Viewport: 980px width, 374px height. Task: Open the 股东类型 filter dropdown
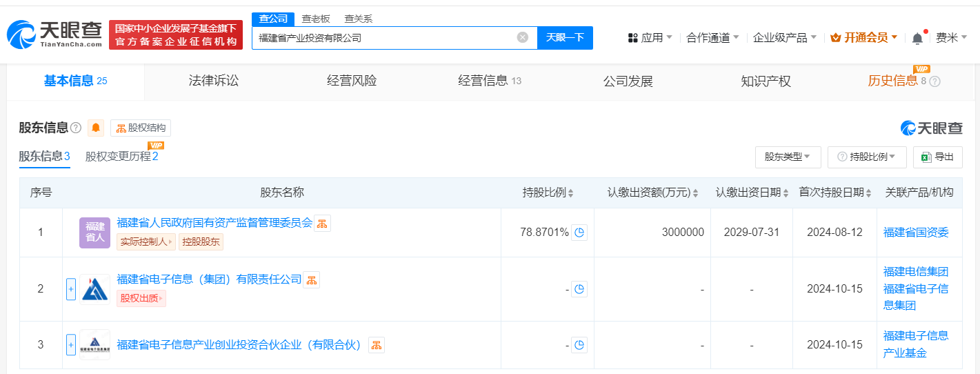(788, 157)
